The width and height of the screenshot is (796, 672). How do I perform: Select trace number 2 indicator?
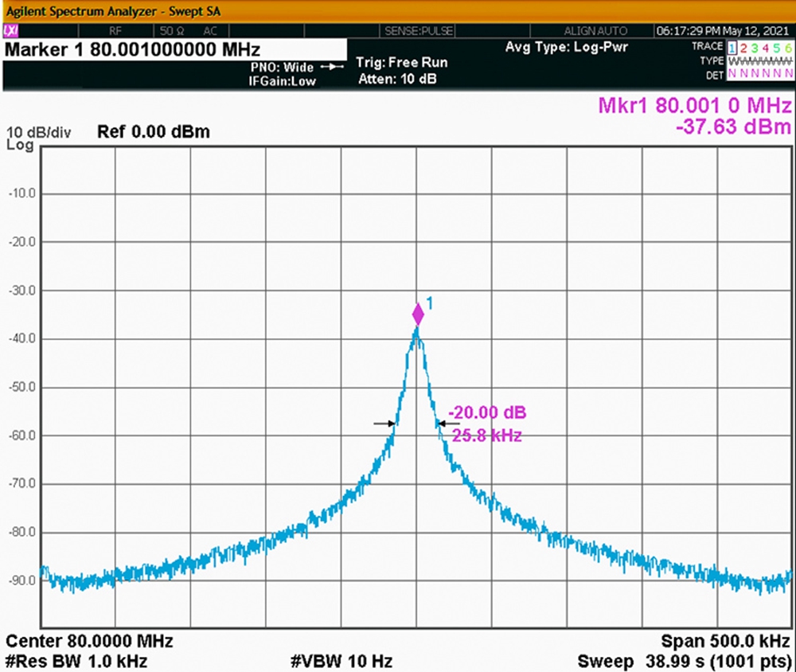coord(743,49)
